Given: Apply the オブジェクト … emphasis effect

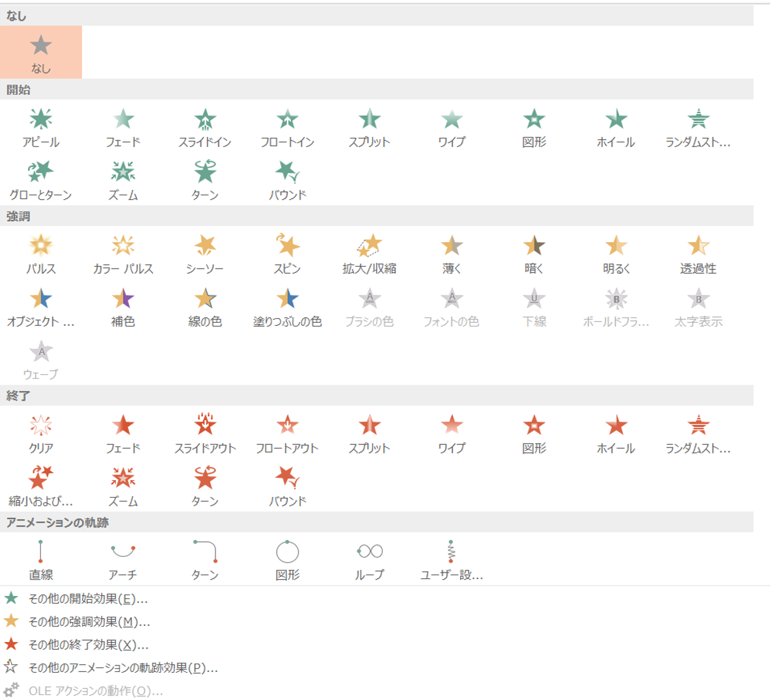Looking at the screenshot, I should 41,308.
